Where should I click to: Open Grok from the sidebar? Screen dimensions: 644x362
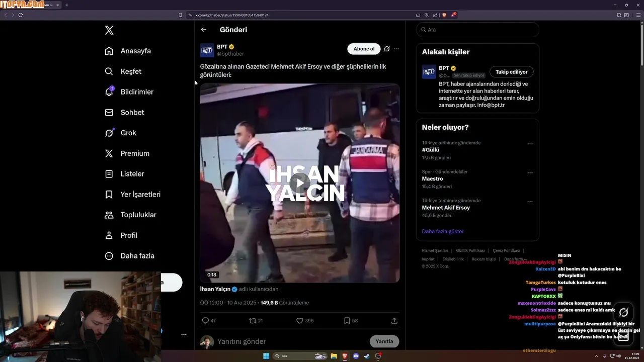pyautogui.click(x=121, y=133)
